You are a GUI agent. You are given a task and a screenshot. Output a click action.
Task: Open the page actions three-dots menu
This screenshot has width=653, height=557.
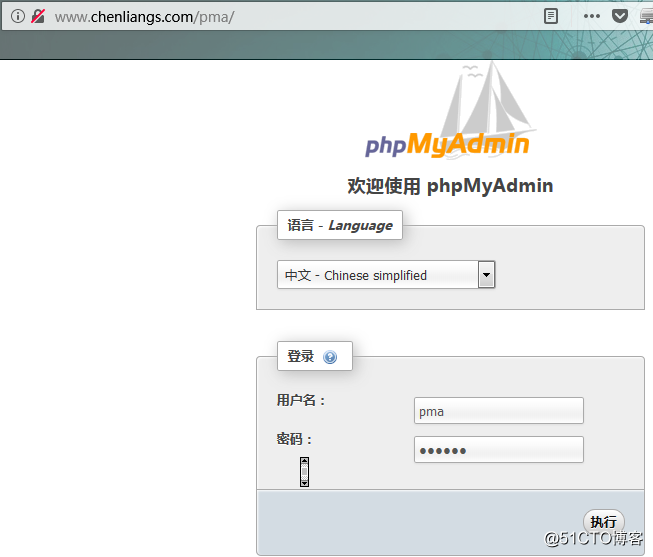coord(591,16)
